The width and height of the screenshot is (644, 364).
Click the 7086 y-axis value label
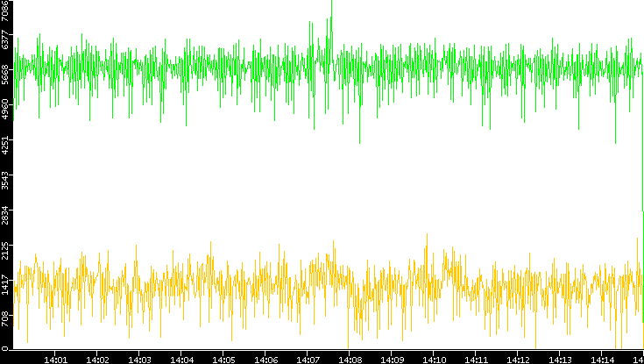coord(5,9)
